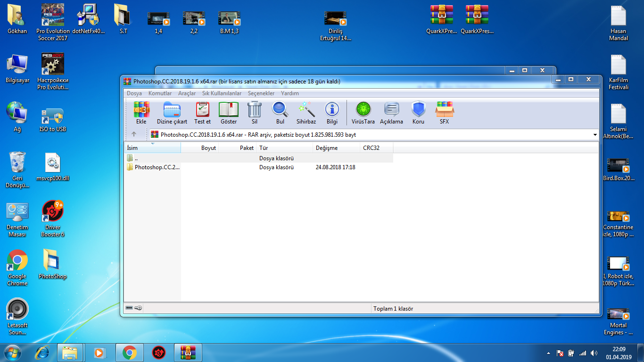
Task: Open the Dosya menu
Action: [134, 93]
